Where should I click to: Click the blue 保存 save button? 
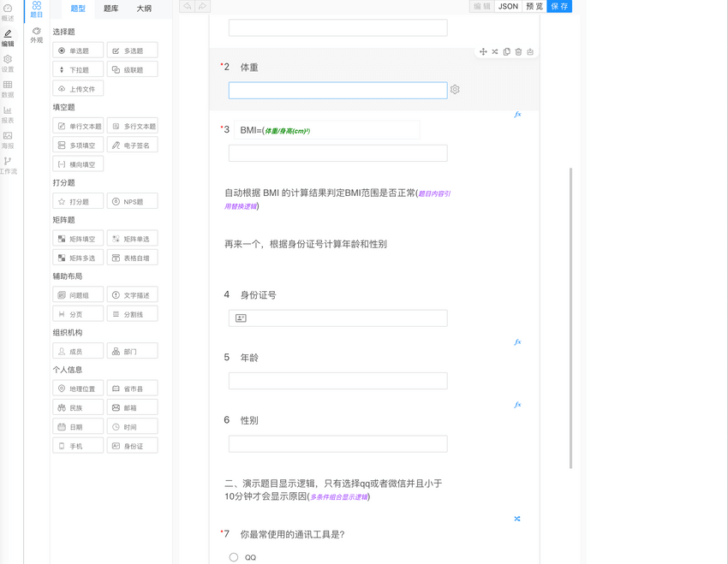(x=558, y=6)
